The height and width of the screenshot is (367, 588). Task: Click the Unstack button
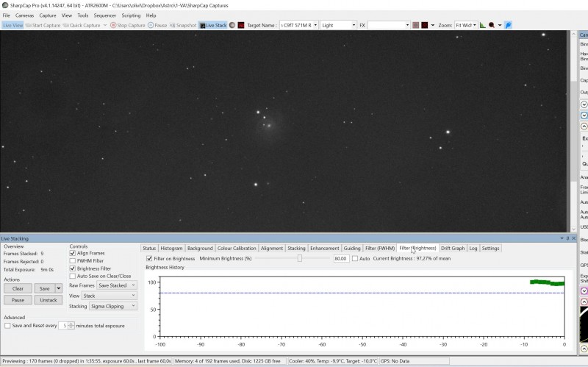[x=49, y=300]
